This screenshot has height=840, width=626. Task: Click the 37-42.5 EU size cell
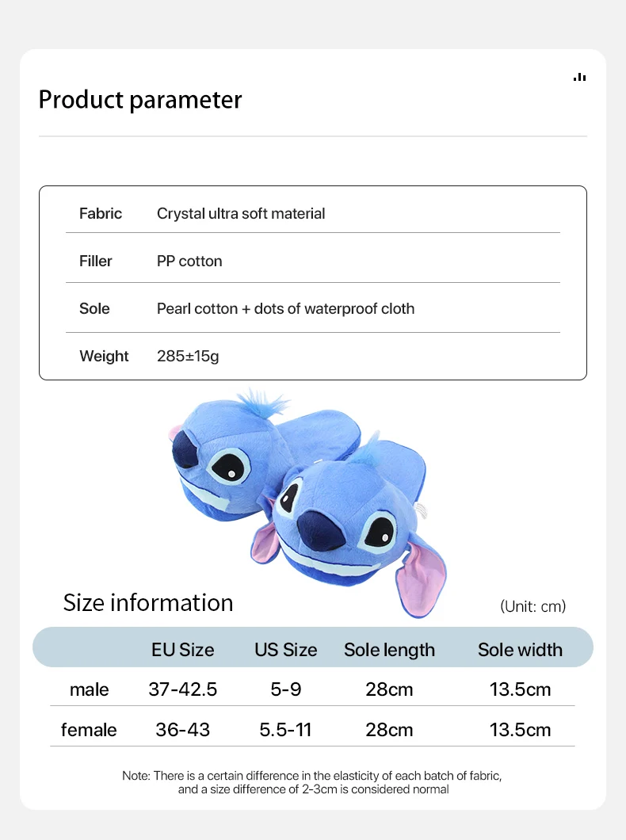click(183, 689)
